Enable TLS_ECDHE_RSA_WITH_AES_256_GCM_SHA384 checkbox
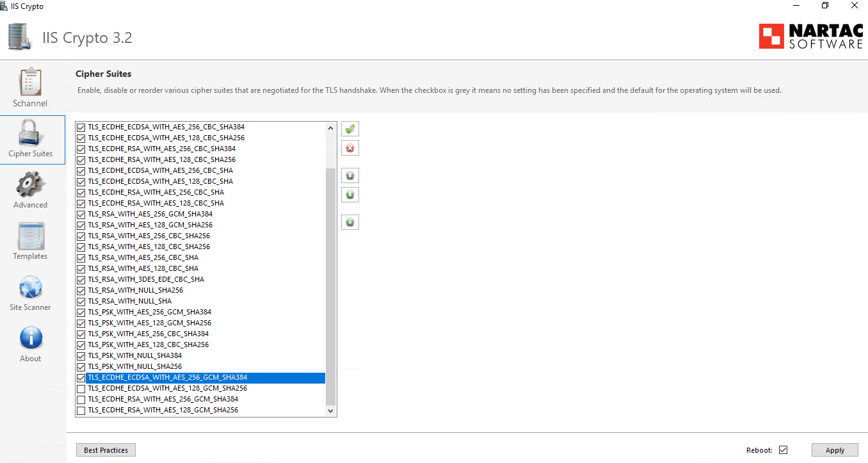868x463 pixels. pos(81,399)
